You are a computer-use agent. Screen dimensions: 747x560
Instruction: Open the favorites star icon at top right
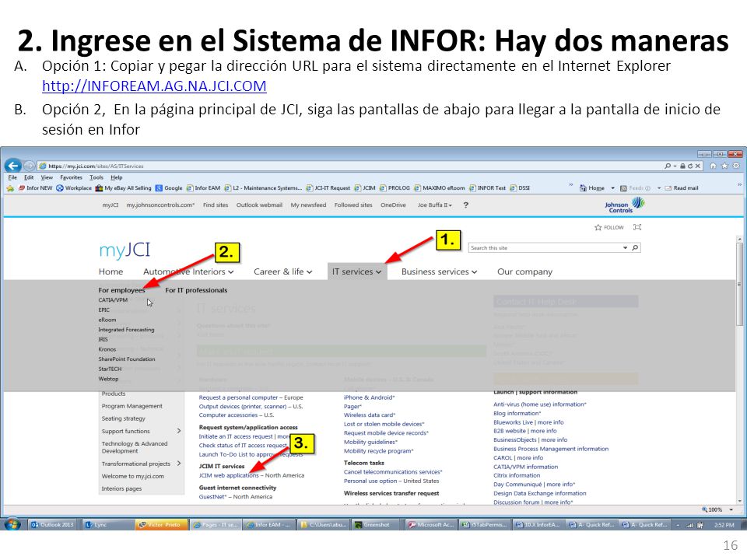pos(724,166)
